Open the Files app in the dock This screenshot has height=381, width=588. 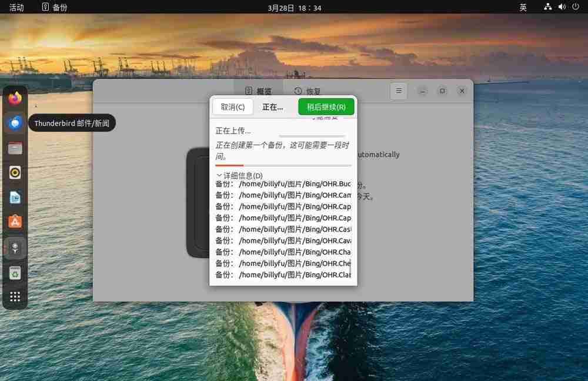[x=15, y=148]
